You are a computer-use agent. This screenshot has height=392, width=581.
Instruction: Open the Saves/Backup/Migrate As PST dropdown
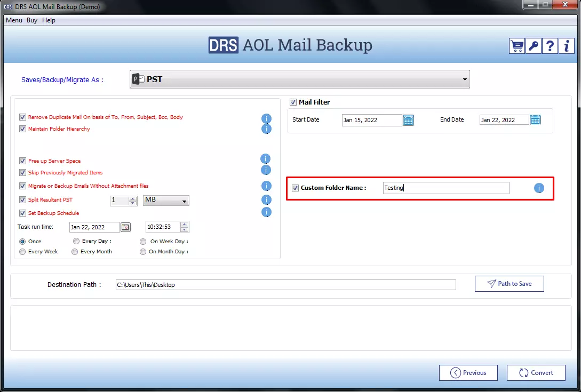click(299, 79)
